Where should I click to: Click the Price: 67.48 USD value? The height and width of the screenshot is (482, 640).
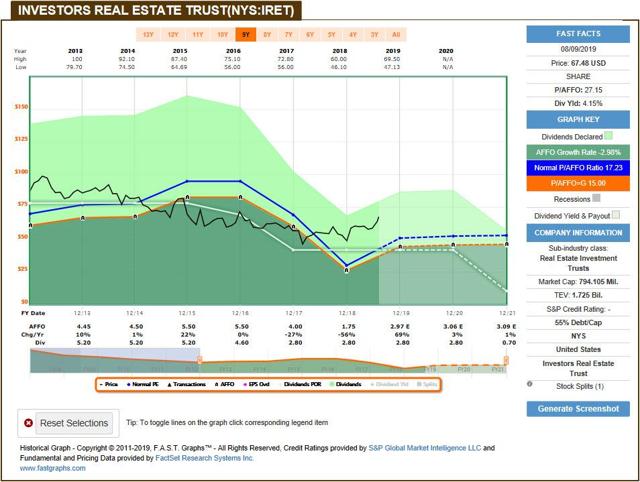(x=578, y=63)
